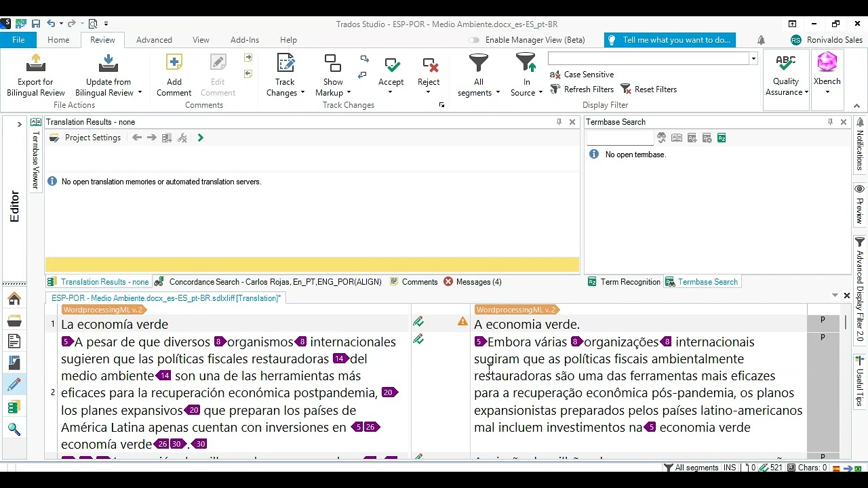Jump to next comment arrow icon
868x488 pixels.
tap(248, 58)
